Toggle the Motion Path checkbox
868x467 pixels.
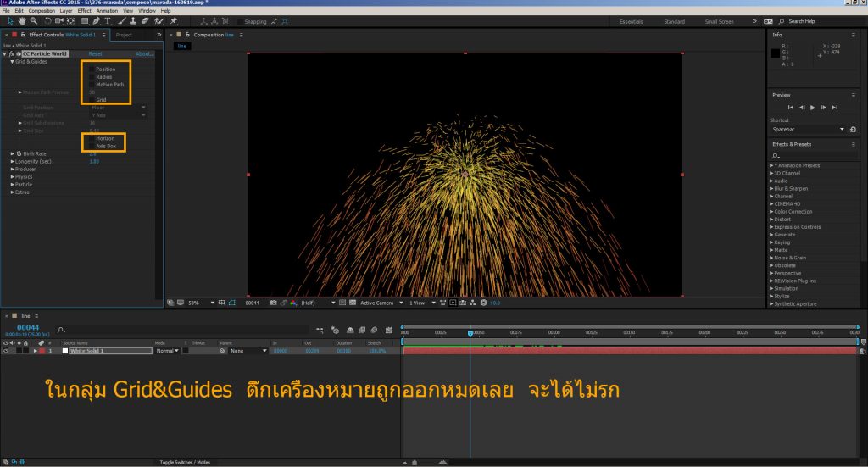pyautogui.click(x=92, y=85)
